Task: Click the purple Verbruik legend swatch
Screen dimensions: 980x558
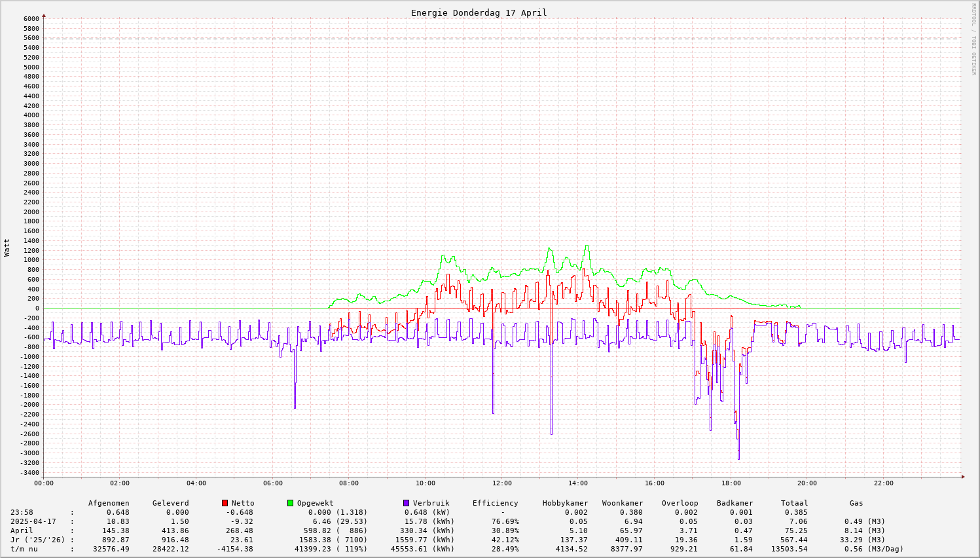Action: pyautogui.click(x=406, y=503)
